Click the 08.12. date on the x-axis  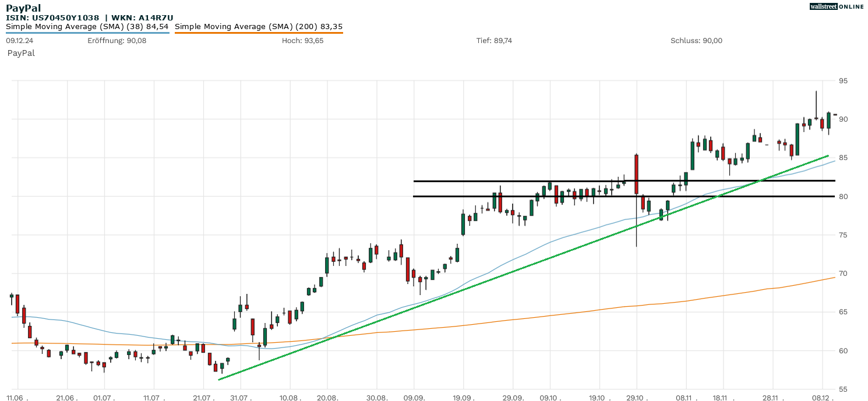pos(822,397)
